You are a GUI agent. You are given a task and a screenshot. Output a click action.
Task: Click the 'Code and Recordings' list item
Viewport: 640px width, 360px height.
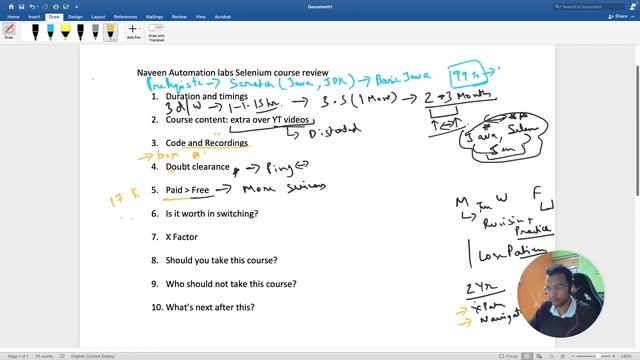point(207,143)
